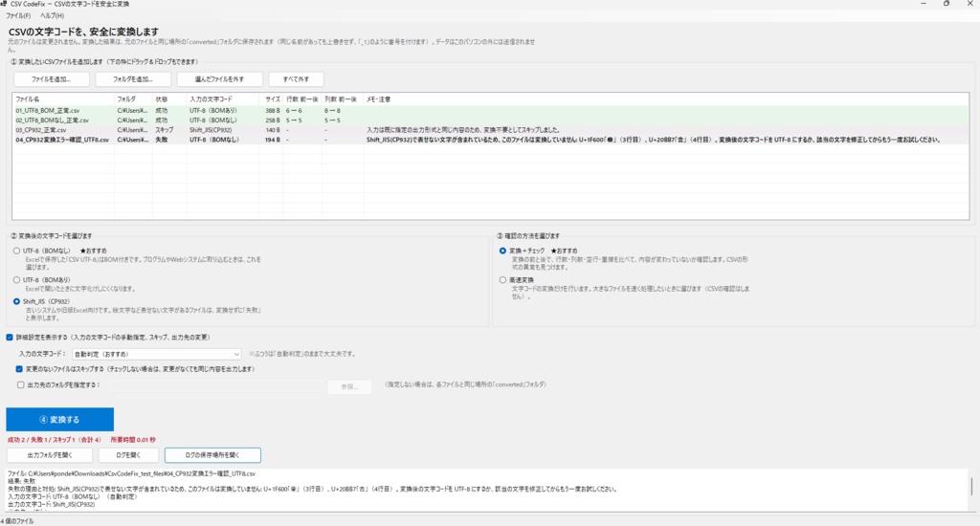Sort by the ファイル名 column header
Image resolution: width=980 pixels, height=526 pixels.
pos(63,99)
